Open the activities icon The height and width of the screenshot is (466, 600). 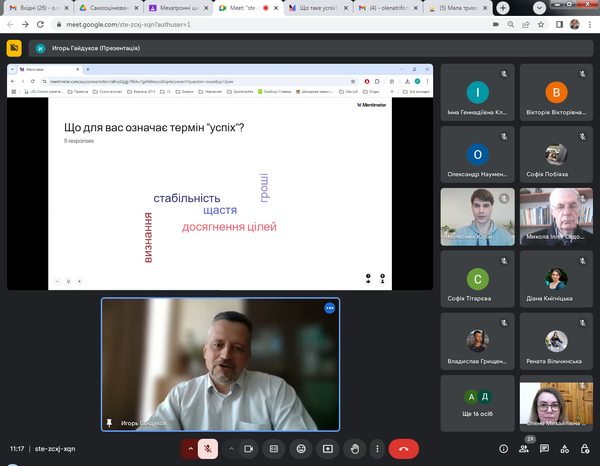565,449
